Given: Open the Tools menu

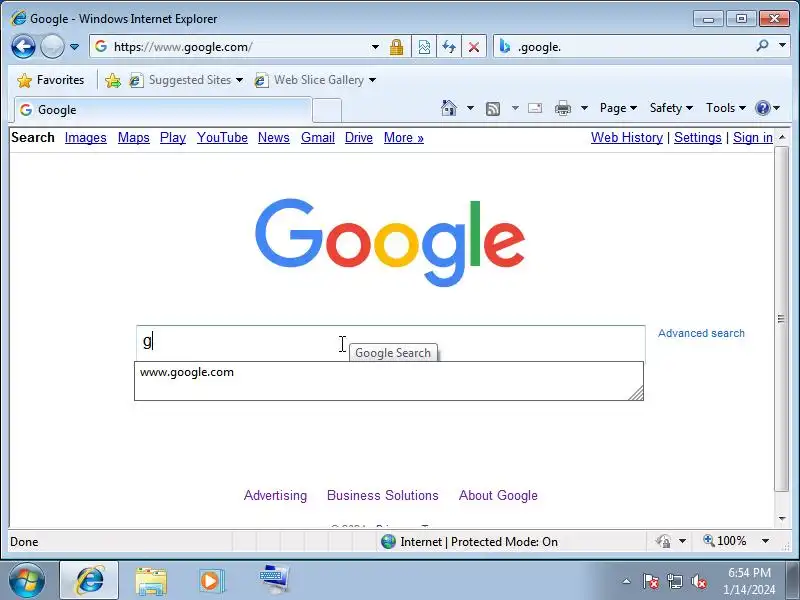Looking at the screenshot, I should [x=726, y=108].
